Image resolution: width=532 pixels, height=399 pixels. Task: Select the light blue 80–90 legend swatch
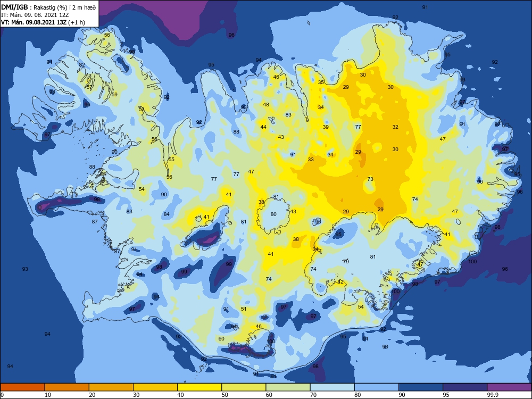pos(377,387)
